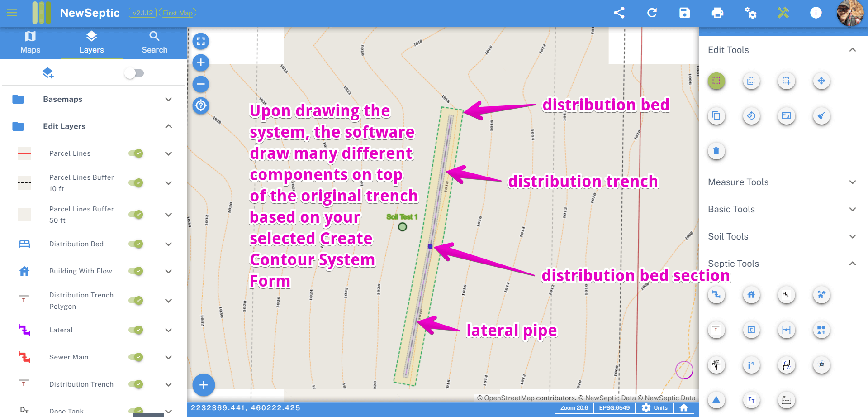Open the save map icon in the top bar
This screenshot has height=417, width=868.
pos(684,13)
